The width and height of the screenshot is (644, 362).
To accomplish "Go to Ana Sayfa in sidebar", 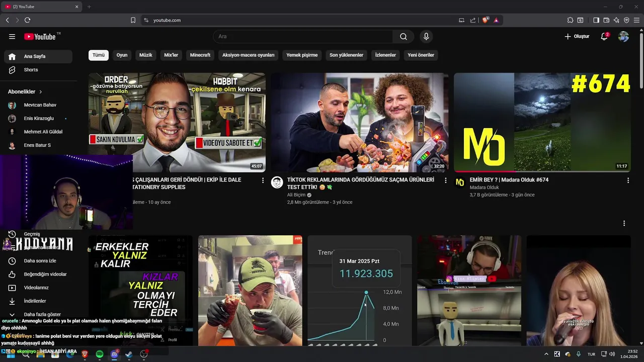I will tap(38, 56).
